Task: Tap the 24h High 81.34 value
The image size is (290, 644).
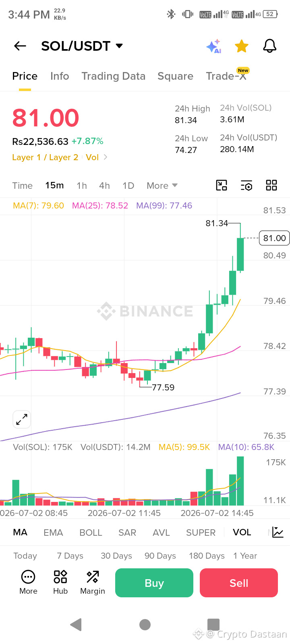Action: pyautogui.click(x=186, y=120)
